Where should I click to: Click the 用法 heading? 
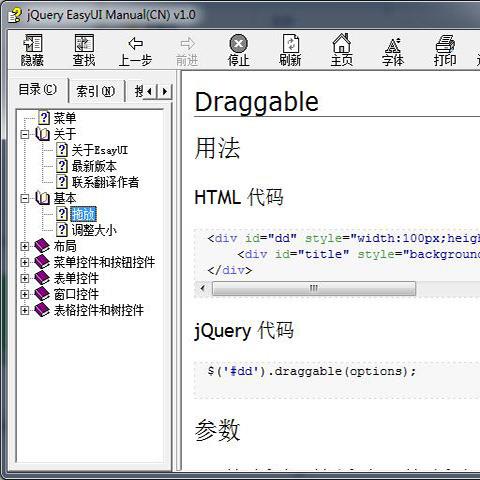(217, 148)
